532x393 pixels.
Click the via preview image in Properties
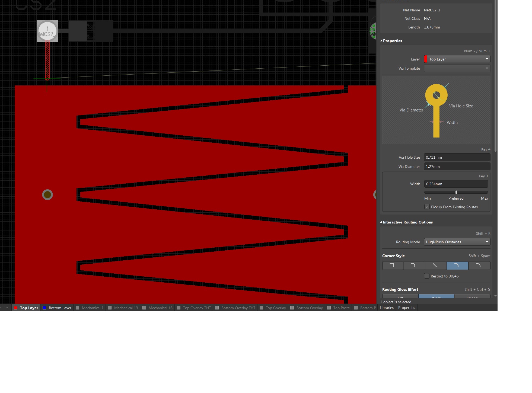point(436,110)
